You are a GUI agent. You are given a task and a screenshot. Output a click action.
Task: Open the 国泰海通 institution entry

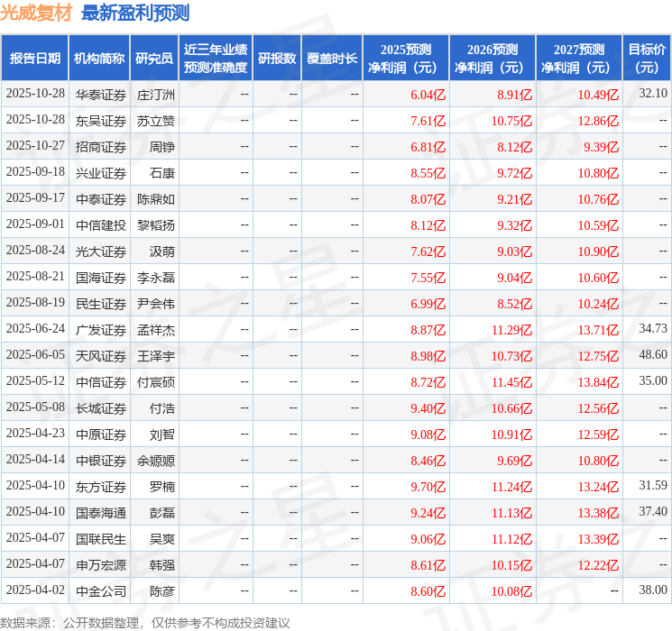100,513
